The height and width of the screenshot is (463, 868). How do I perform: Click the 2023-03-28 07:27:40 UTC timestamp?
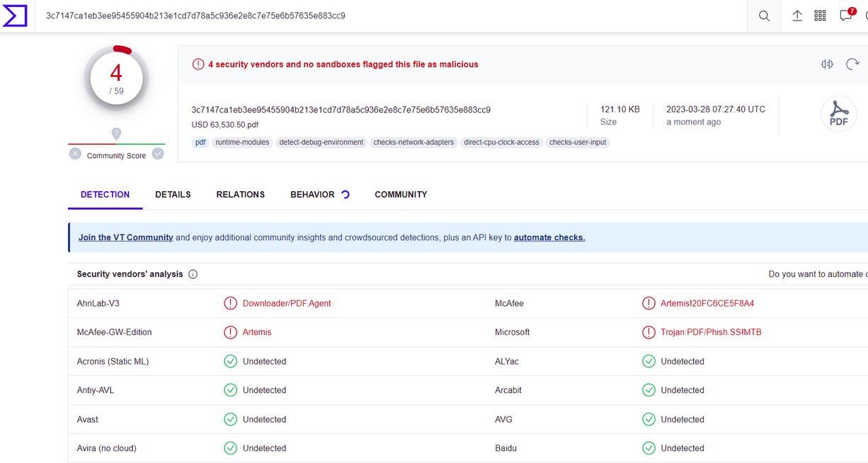tap(716, 110)
